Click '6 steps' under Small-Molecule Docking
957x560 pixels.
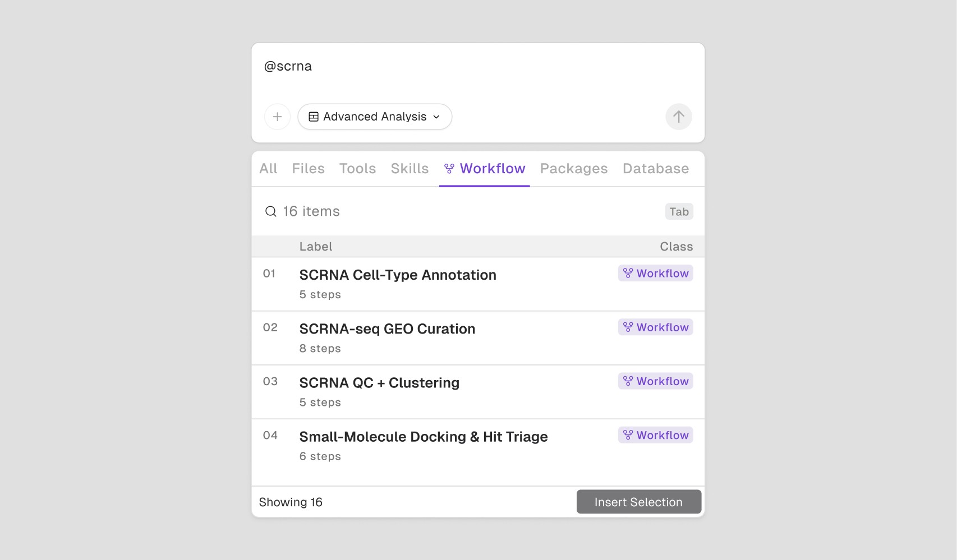(x=320, y=456)
